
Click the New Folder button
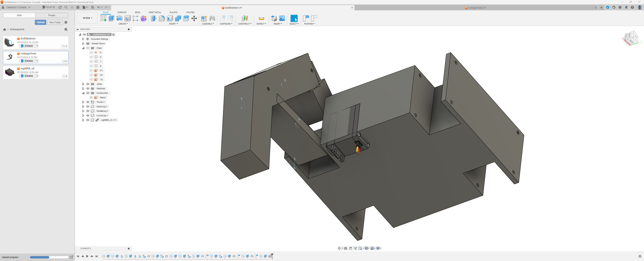pyautogui.click(x=55, y=22)
